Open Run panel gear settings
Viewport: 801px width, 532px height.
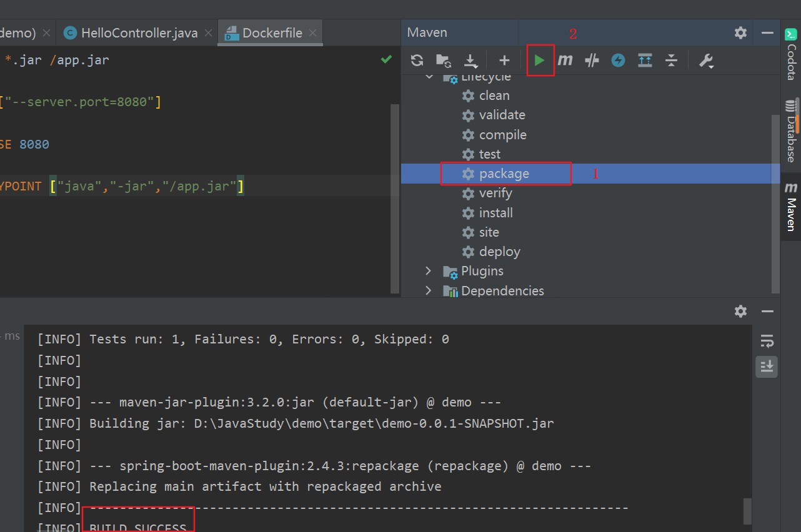[741, 311]
